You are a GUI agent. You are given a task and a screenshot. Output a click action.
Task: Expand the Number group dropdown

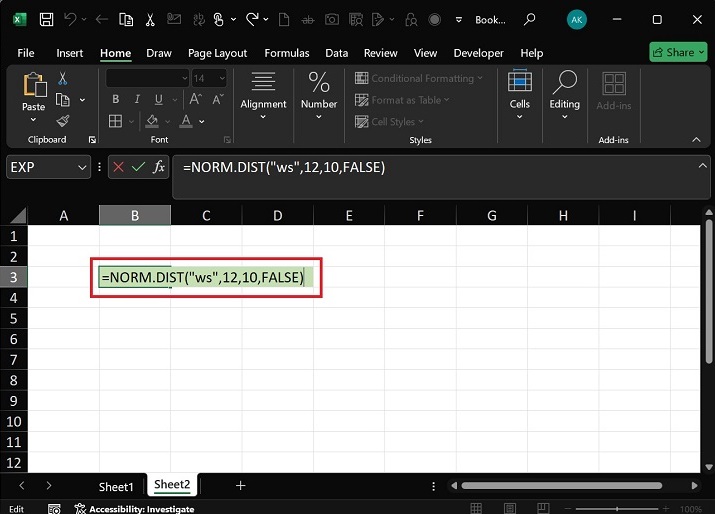pyautogui.click(x=319, y=117)
